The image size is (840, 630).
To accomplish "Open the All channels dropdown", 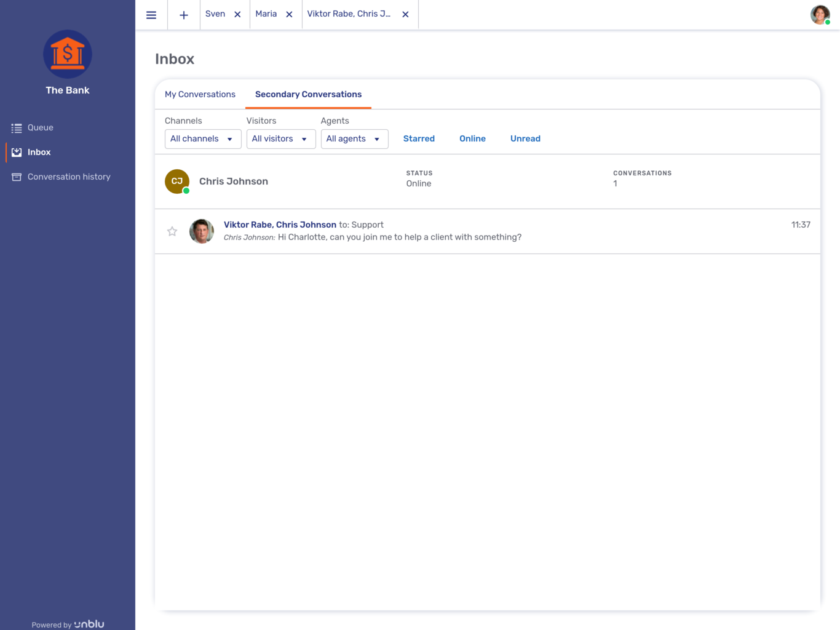I will pos(202,138).
